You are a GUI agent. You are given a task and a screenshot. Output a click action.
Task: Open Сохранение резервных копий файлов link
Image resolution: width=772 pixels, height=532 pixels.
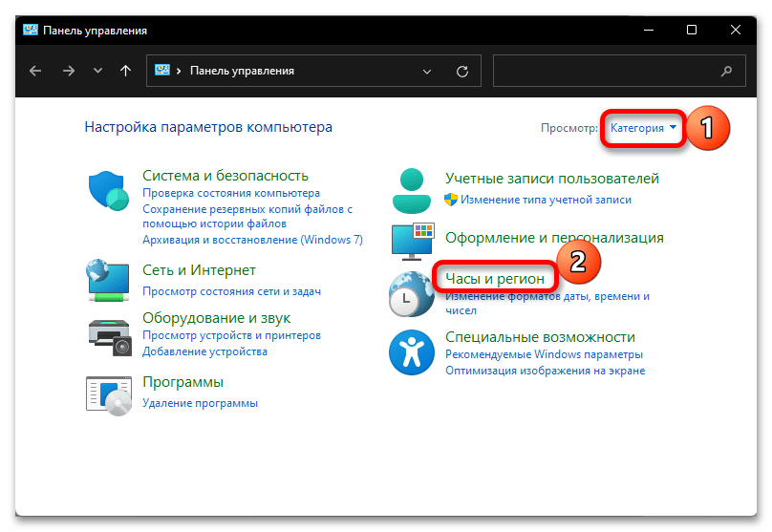247,217
